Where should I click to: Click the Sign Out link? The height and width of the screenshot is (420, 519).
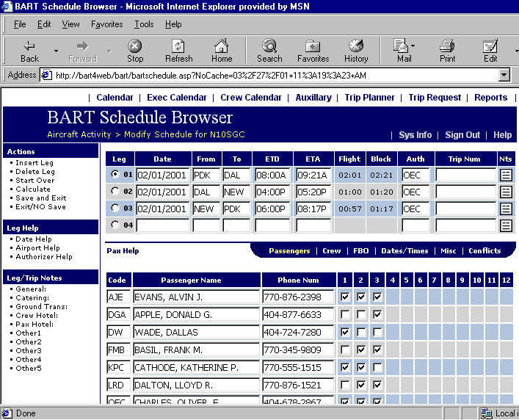tap(462, 135)
